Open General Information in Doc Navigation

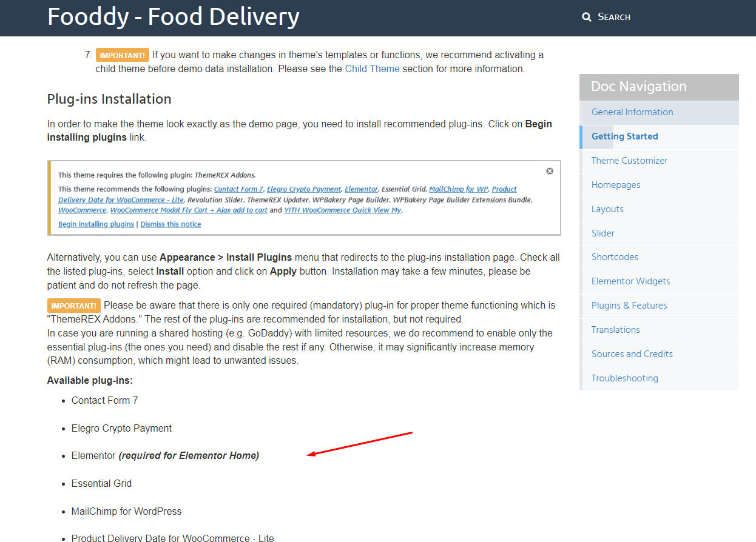pos(659,112)
